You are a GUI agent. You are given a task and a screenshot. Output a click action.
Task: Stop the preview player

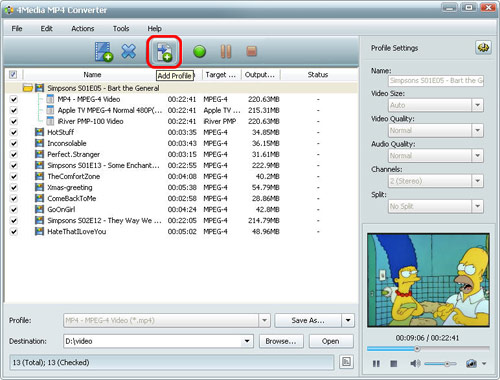click(394, 364)
